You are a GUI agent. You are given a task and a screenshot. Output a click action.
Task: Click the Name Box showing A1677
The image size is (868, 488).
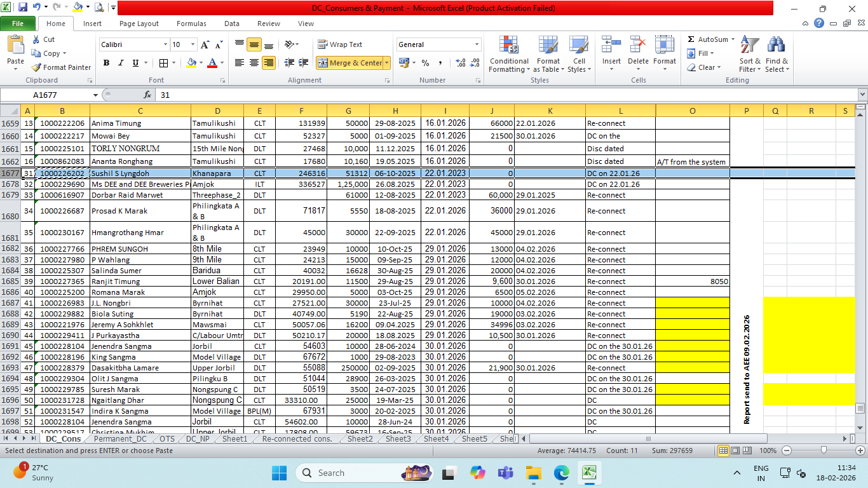(44, 95)
